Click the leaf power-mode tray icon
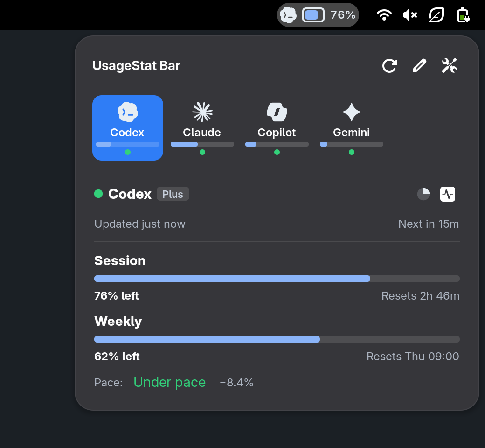The width and height of the screenshot is (485, 448). pyautogui.click(x=436, y=15)
